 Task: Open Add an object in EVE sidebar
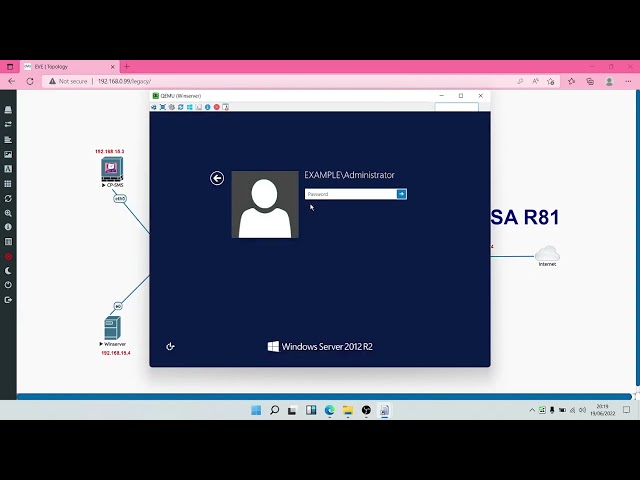coord(8,110)
